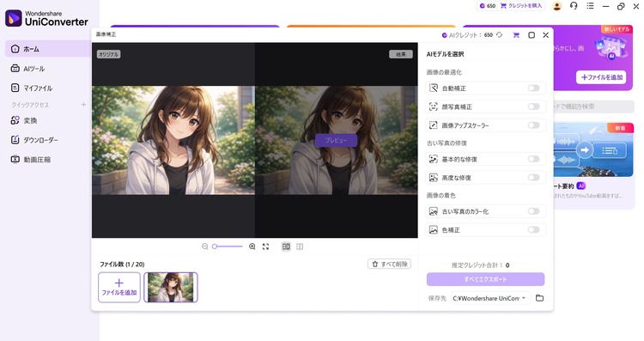Select split-slider comparison view icon
Image resolution: width=644 pixels, height=341 pixels.
click(x=300, y=247)
